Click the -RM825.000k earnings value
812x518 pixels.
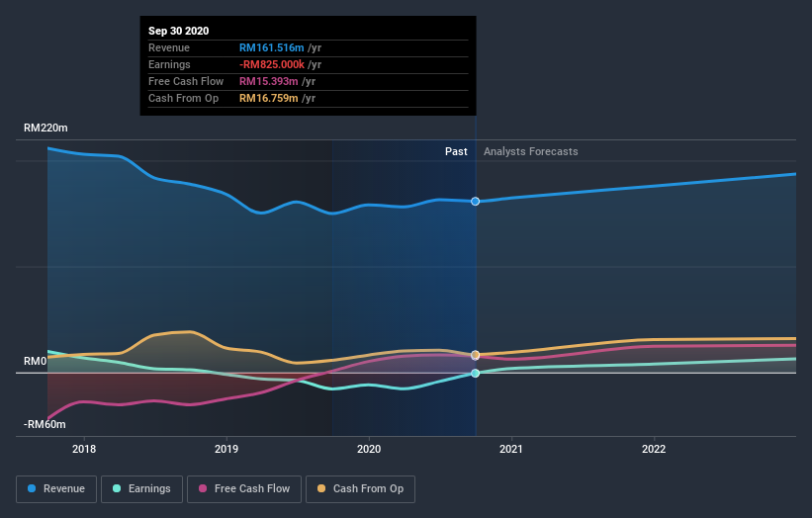[x=272, y=64]
